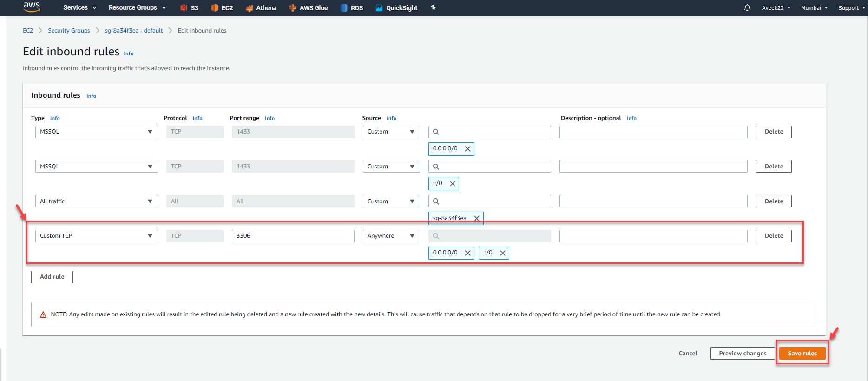Open the Mumbai region selector

tap(814, 8)
